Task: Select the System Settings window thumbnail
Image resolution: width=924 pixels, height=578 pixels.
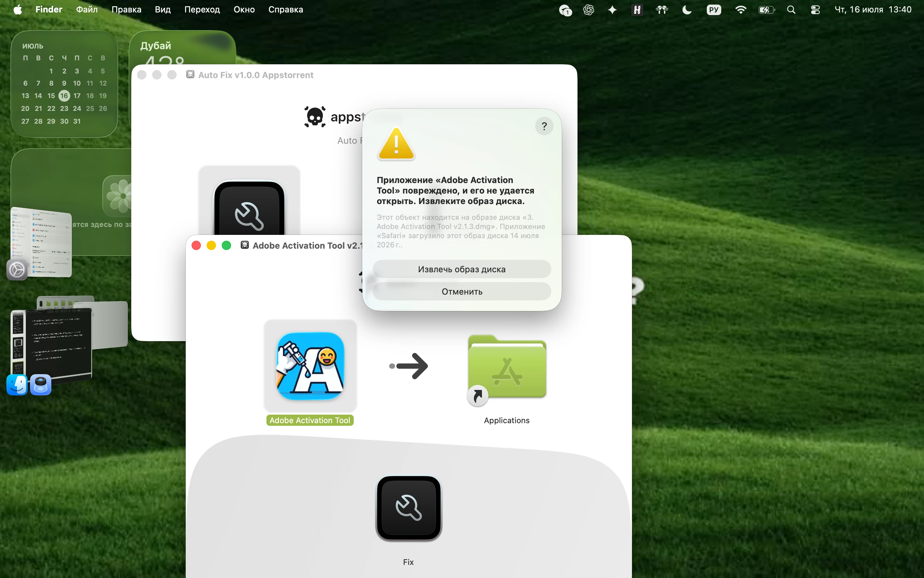Action: 41,242
